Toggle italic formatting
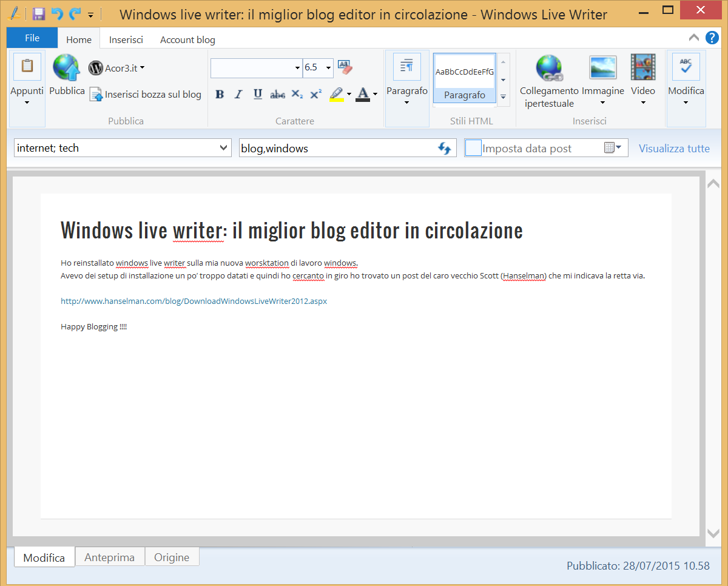 point(238,94)
